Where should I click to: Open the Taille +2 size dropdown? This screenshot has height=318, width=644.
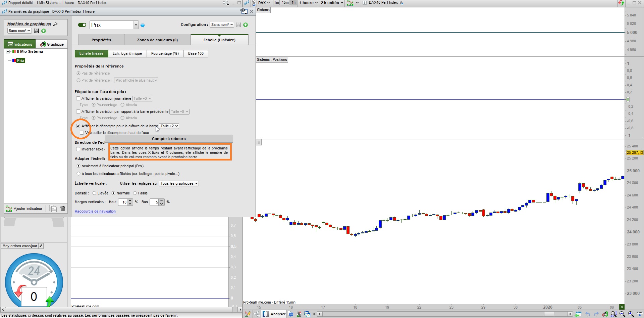(169, 126)
